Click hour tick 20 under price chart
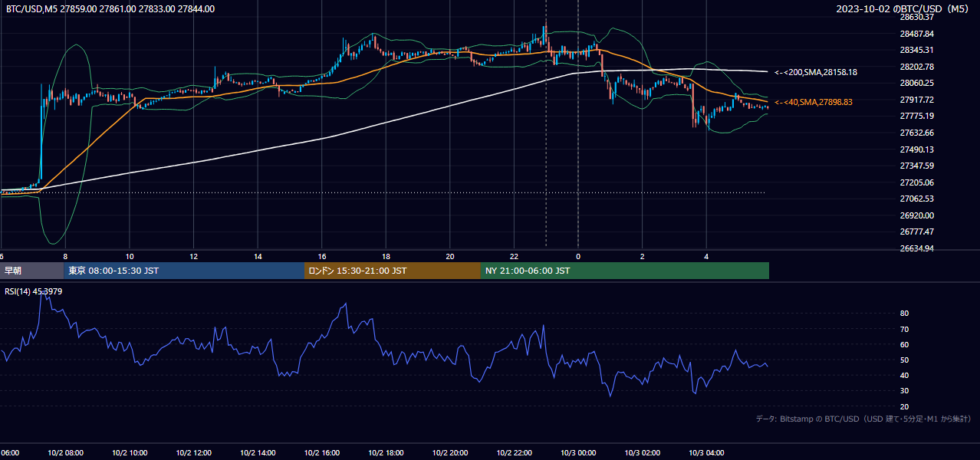This screenshot has height=460, width=980. pos(450,257)
